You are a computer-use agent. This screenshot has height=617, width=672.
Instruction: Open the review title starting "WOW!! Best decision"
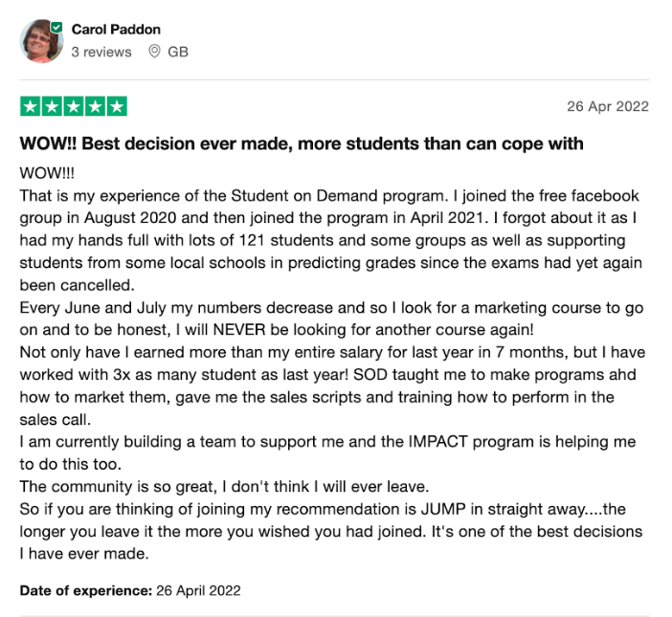click(x=302, y=143)
